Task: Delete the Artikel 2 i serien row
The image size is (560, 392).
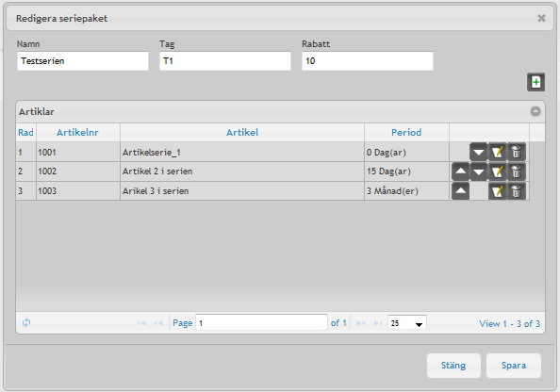Action: pyautogui.click(x=516, y=171)
